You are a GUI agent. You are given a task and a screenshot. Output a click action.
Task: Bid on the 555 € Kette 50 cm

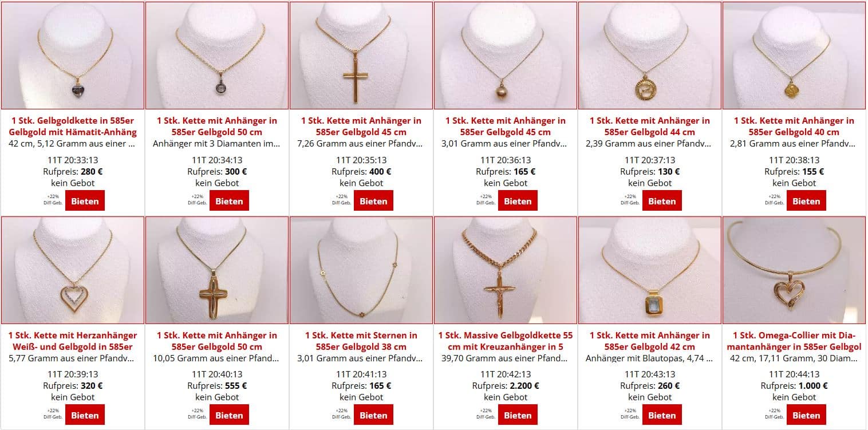[229, 415]
